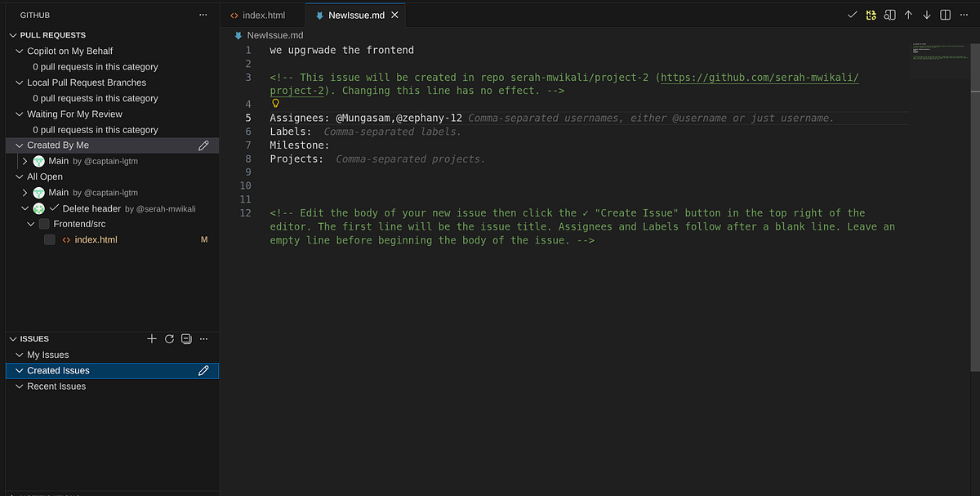Click the yellow icon beside the Create Issue checkmark
Screen dimensions: 980x496
pyautogui.click(x=871, y=15)
